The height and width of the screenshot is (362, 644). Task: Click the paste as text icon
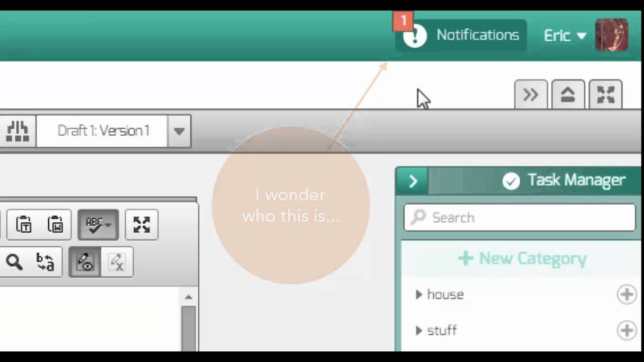(x=24, y=224)
